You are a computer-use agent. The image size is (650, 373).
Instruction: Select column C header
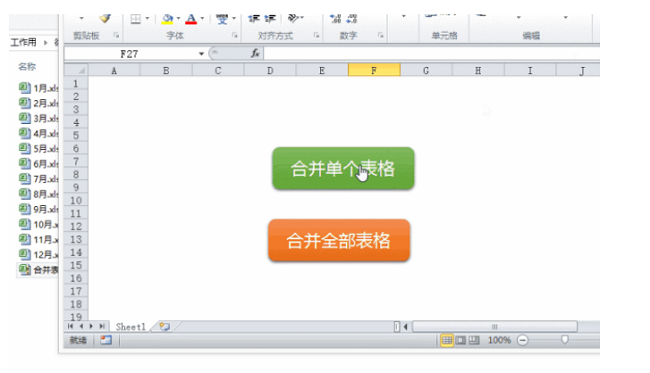218,70
